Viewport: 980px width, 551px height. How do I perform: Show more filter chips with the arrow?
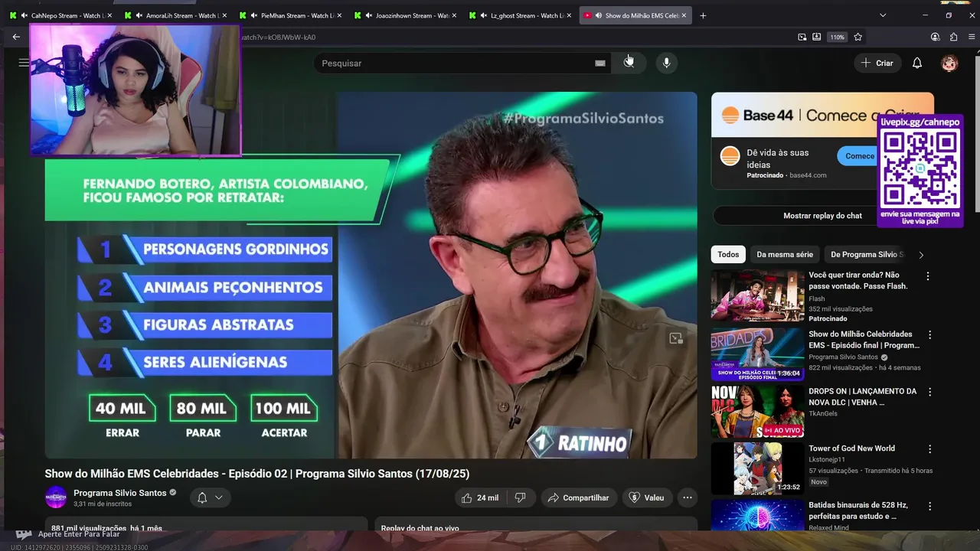pos(921,255)
